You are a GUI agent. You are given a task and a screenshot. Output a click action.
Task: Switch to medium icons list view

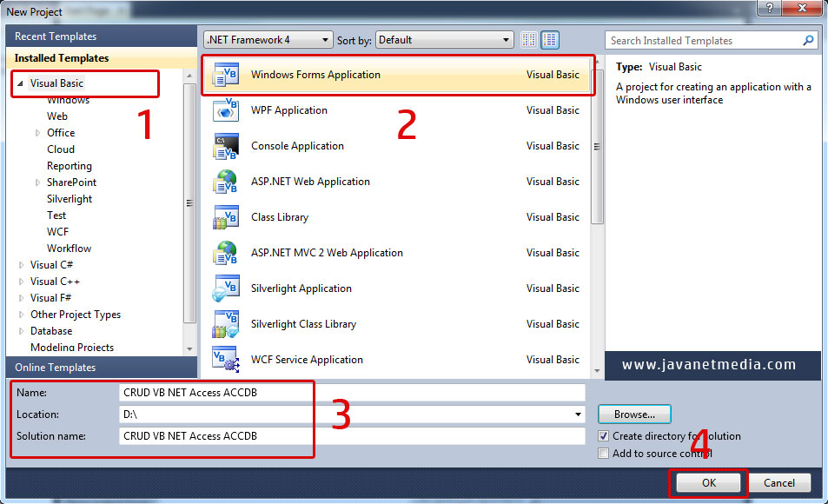coord(550,40)
